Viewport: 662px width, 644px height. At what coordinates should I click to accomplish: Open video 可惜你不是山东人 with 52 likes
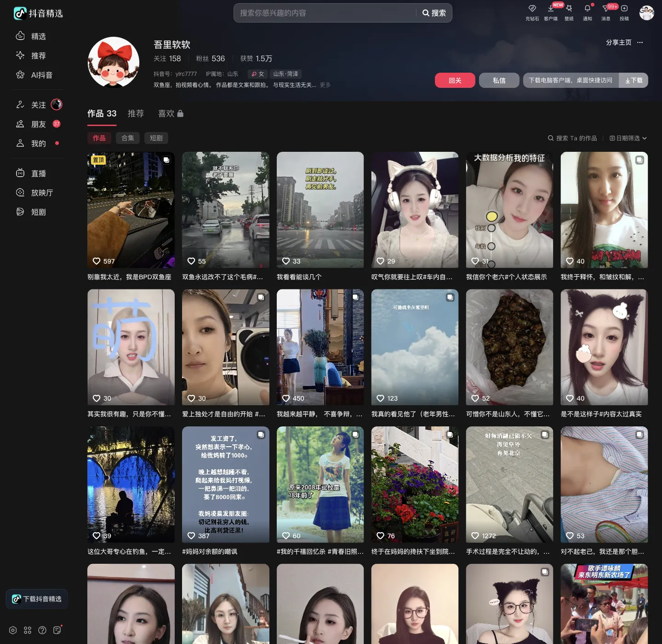(510, 347)
